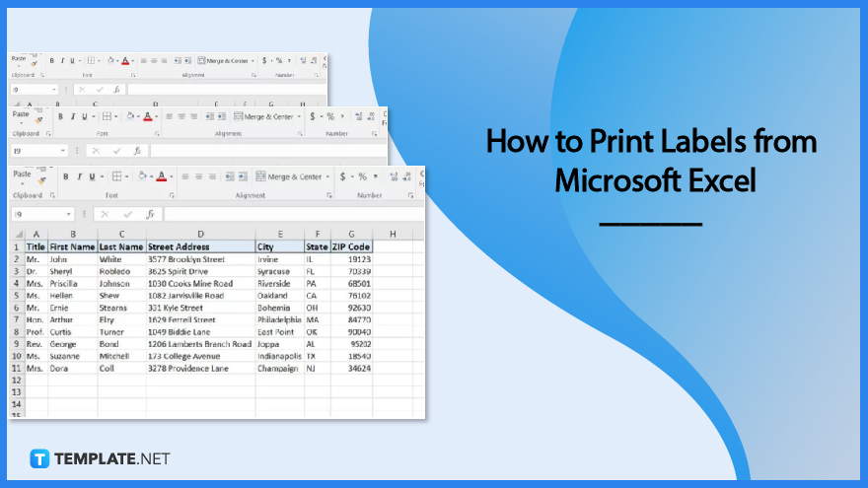Image resolution: width=868 pixels, height=488 pixels.
Task: Open Merge & Center dropdown arrow in front window
Action: click(327, 177)
